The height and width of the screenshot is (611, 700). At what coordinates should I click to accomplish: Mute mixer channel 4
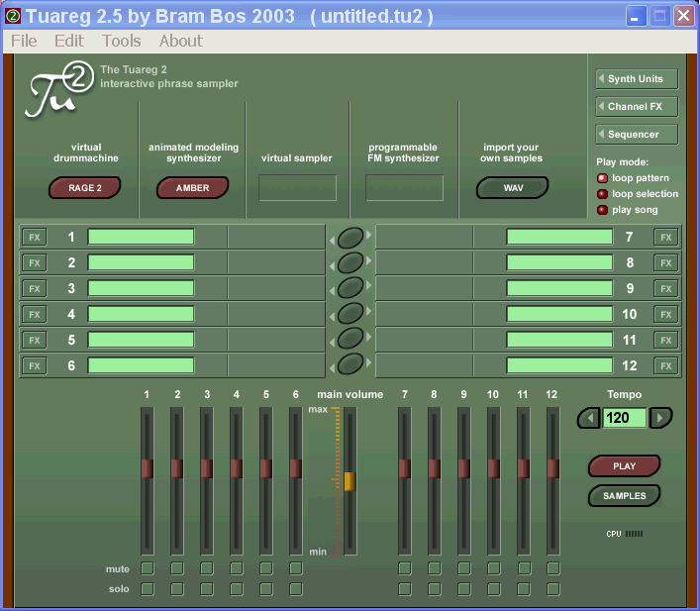pos(237,568)
